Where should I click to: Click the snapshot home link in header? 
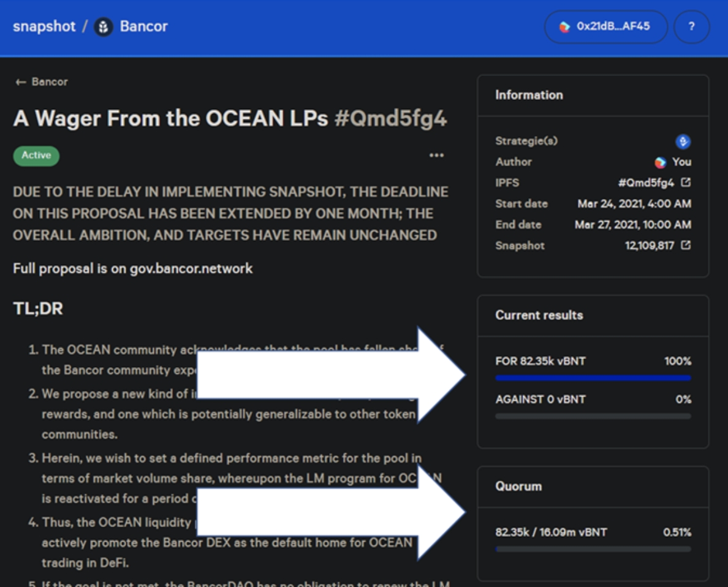click(x=44, y=27)
